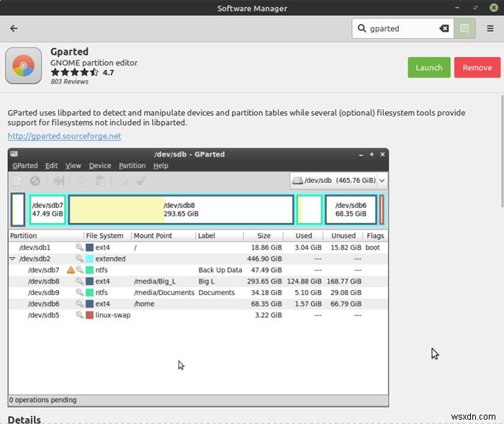Click the arrow on the /dev/sdb device dropdown

click(x=382, y=181)
